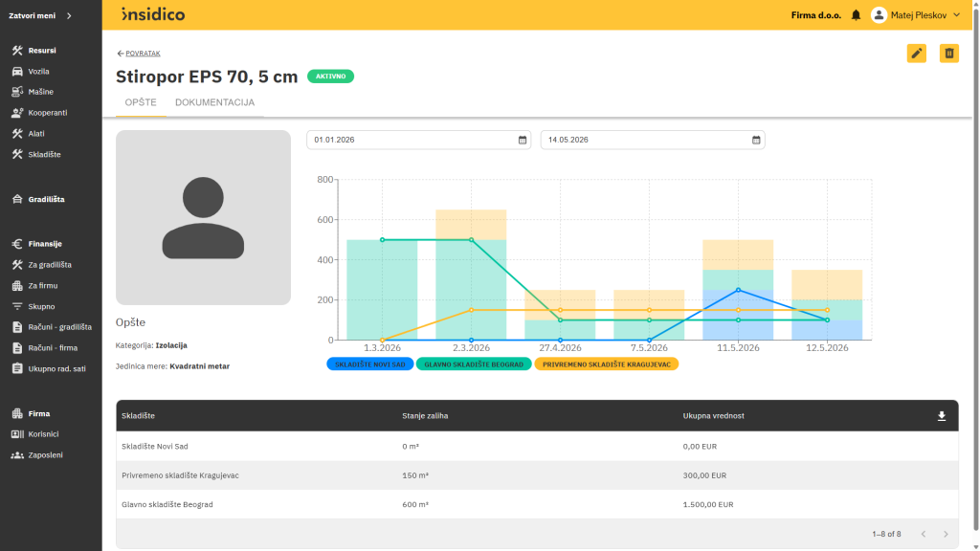Screen dimensions: 980x551
Task: Select the Opšte tab
Action: 141,102
